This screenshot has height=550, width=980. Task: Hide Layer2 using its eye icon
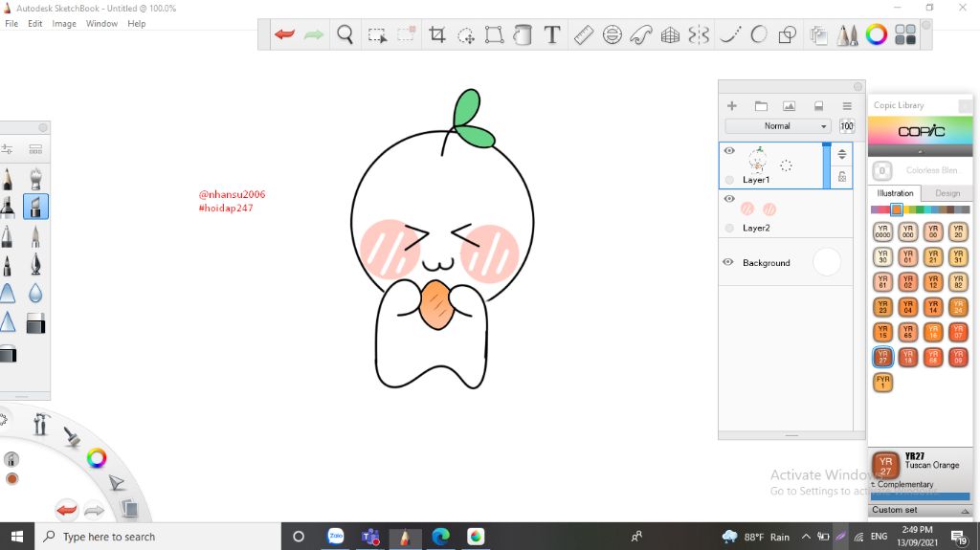(729, 199)
